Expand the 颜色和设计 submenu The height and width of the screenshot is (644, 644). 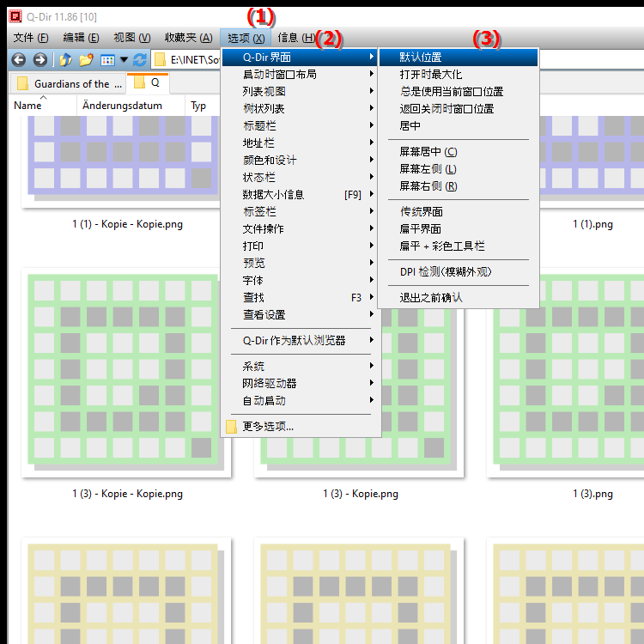301,161
